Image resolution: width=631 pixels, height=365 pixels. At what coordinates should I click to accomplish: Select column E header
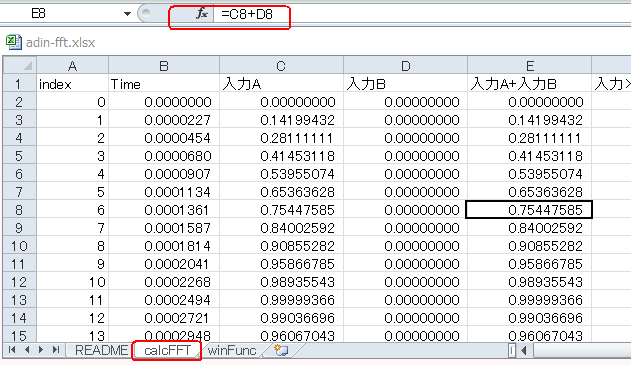[530, 66]
